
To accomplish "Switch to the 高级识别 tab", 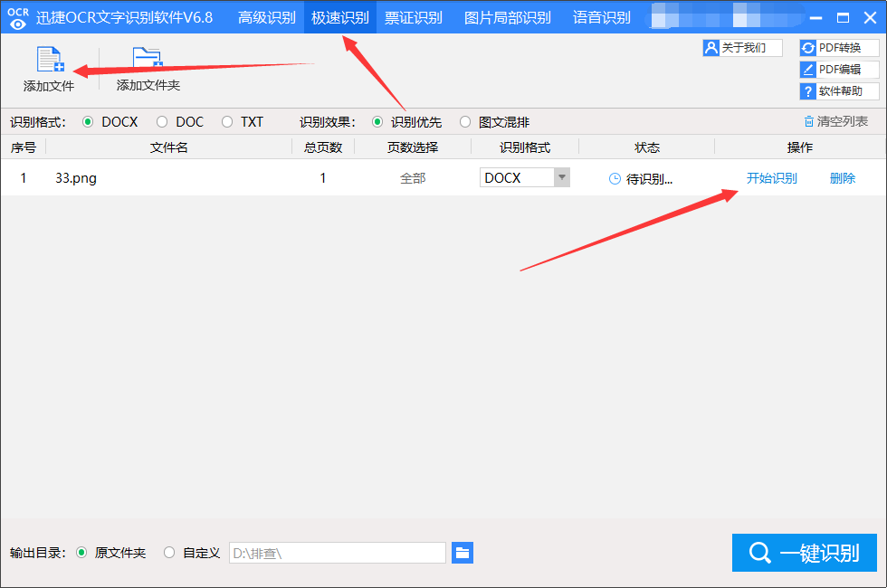I will pos(266,17).
